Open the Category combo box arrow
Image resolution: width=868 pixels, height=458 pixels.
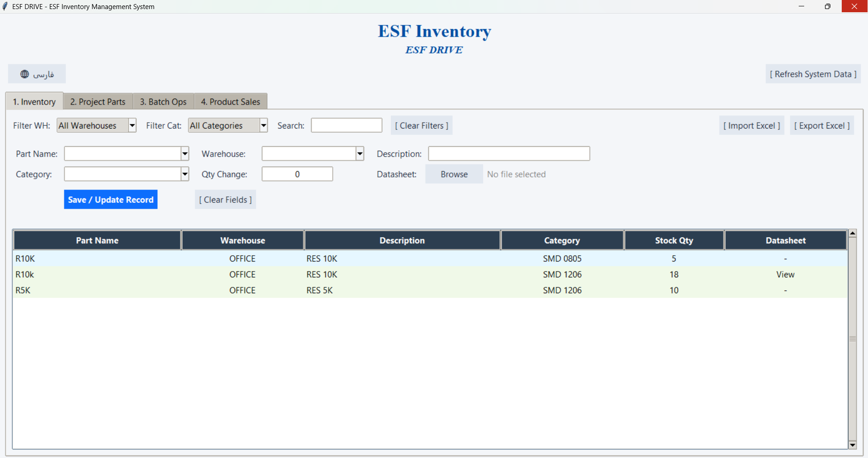(185, 174)
